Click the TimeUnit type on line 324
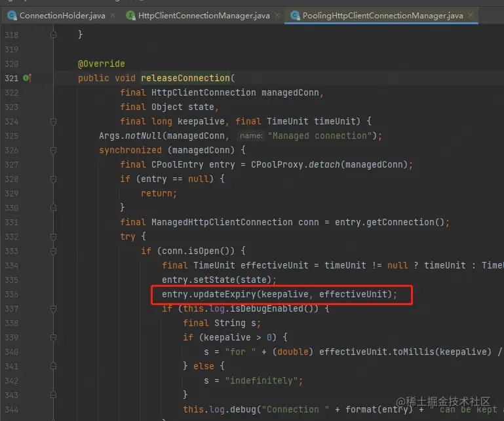The width and height of the screenshot is (504, 421). point(287,121)
